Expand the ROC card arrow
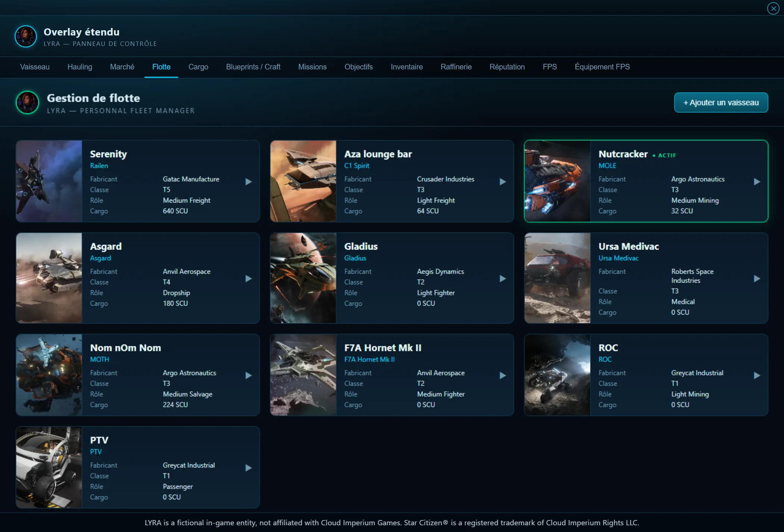Screen dimensions: 784x532 (x=757, y=375)
